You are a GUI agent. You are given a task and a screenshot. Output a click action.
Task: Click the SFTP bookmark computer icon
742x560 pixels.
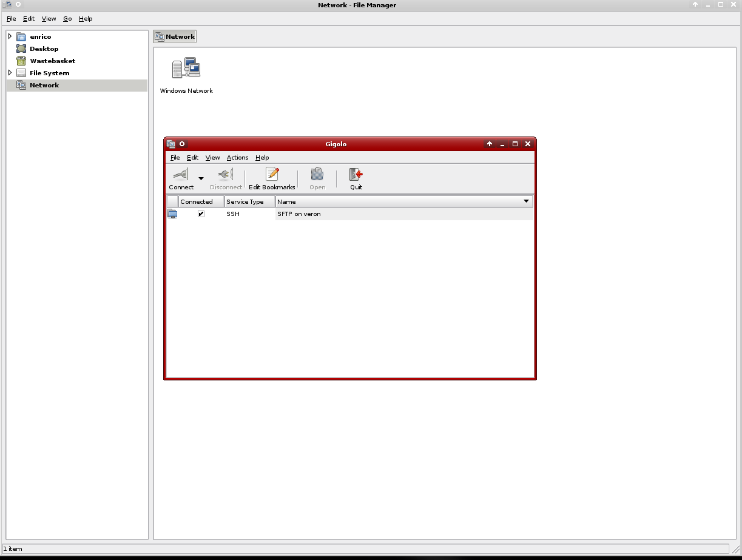[172, 214]
